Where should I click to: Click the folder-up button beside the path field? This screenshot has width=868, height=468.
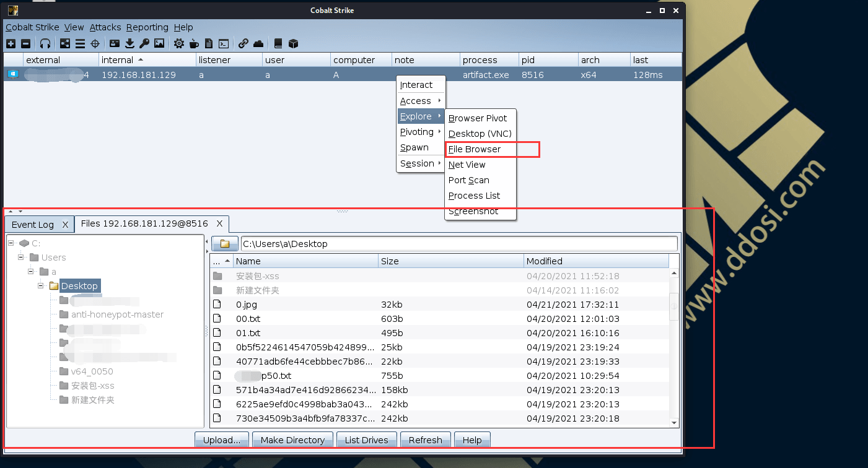click(225, 244)
